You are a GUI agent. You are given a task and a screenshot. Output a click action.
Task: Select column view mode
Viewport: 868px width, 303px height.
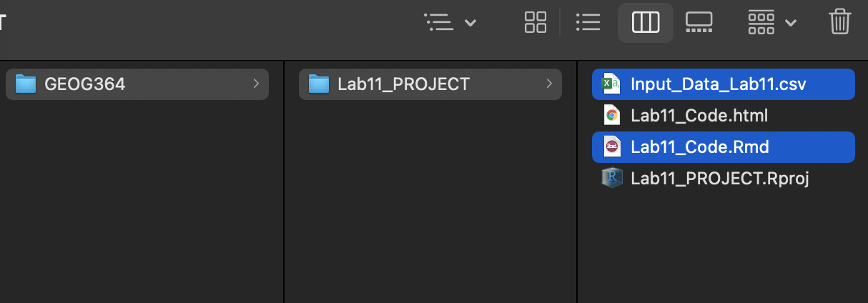coord(646,22)
